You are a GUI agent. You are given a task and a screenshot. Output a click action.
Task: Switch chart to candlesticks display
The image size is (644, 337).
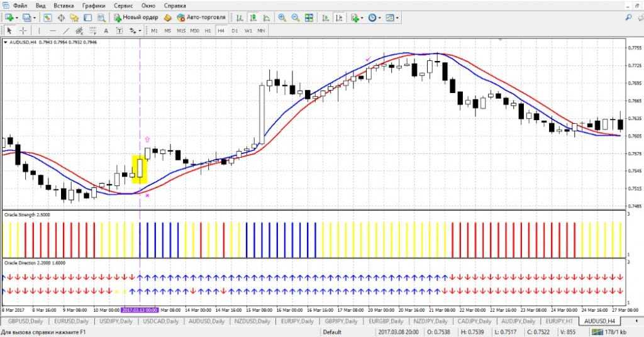(252, 18)
